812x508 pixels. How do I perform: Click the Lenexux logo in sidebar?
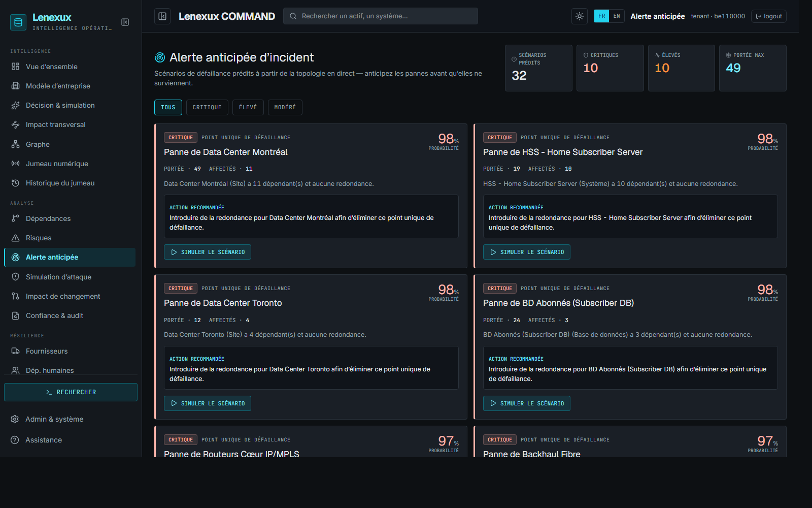point(18,22)
